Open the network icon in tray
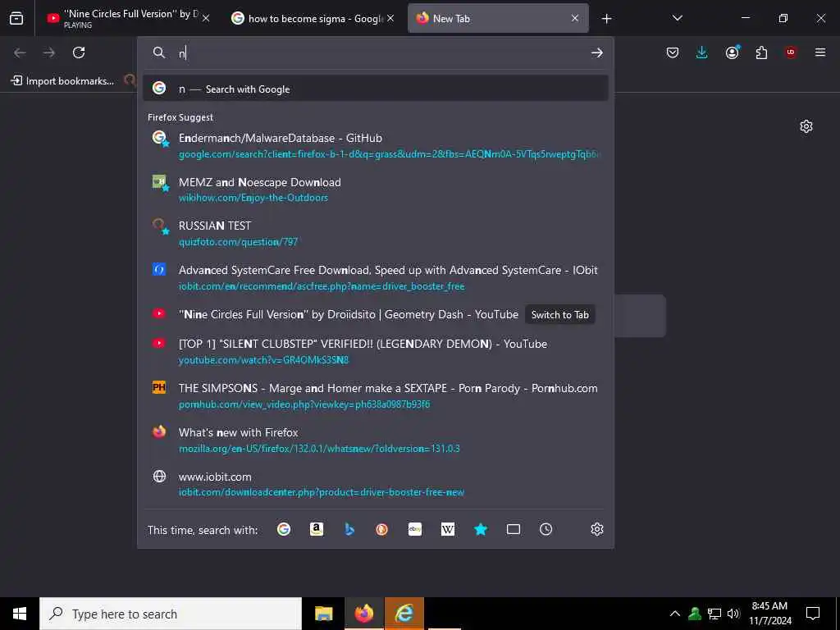Screen dimensions: 840x630 (714, 614)
